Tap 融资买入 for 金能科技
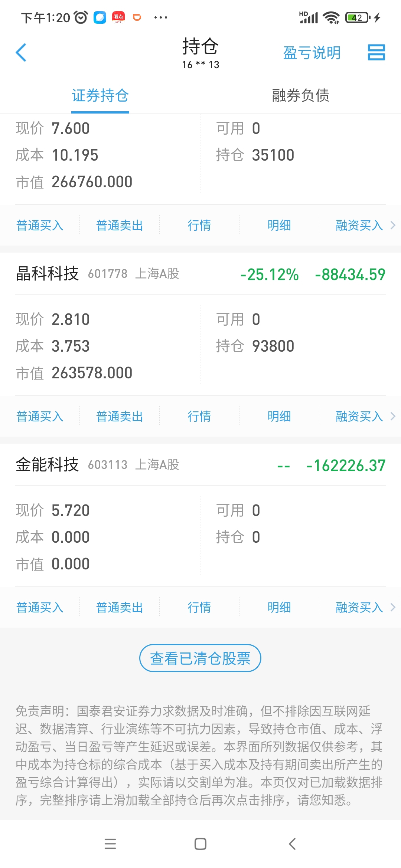Image resolution: width=401 pixels, height=868 pixels. coord(359,607)
